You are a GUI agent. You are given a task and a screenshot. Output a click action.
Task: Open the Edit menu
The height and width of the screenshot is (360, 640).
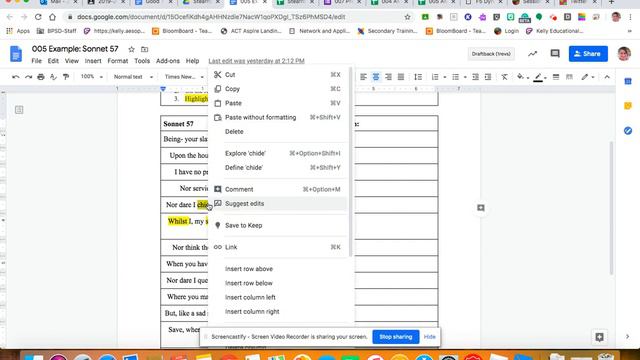(x=53, y=61)
